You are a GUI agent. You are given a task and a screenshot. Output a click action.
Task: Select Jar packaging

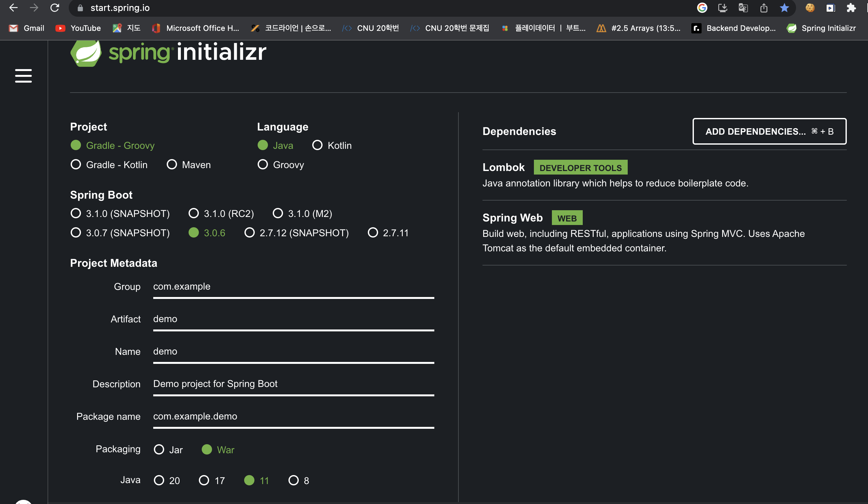(x=159, y=450)
